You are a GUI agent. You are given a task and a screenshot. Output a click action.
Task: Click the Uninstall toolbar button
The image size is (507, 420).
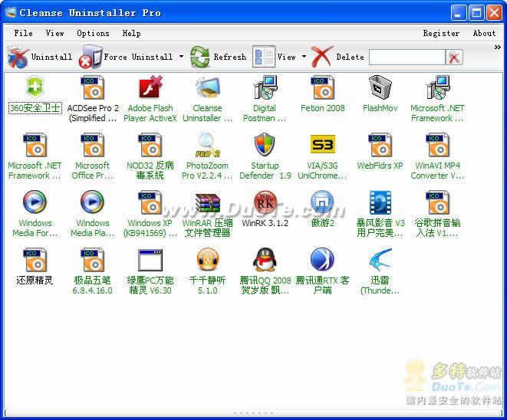tap(39, 57)
